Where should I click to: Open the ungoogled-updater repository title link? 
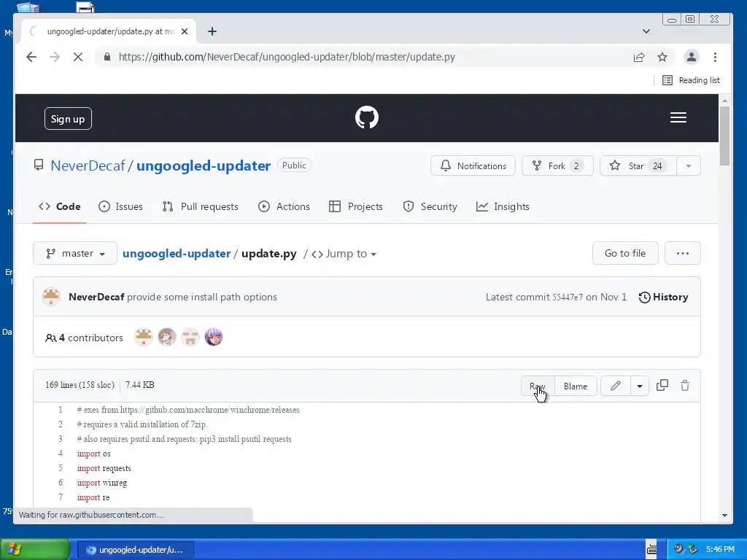pos(204,166)
